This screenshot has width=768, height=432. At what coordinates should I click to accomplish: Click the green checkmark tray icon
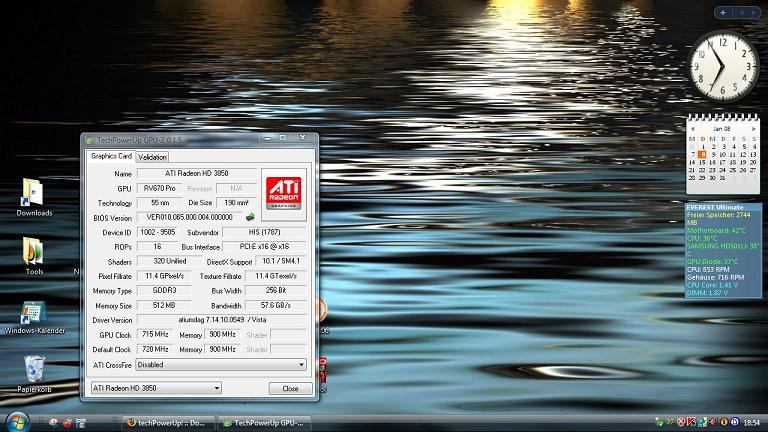click(659, 422)
